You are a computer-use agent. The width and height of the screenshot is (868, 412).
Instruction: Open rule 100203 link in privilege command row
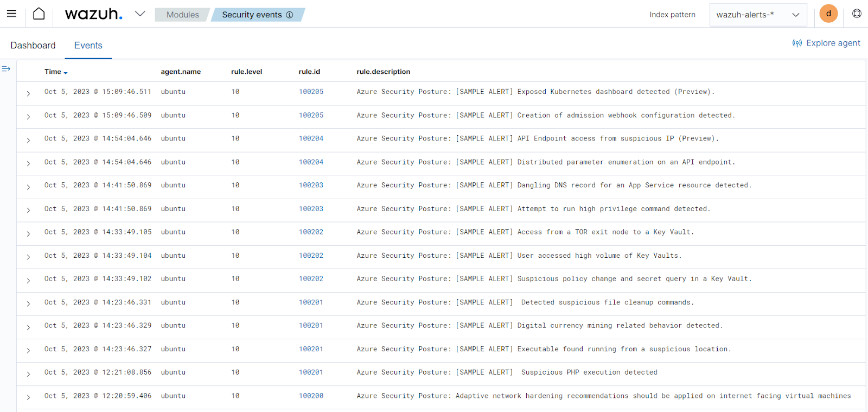click(311, 208)
